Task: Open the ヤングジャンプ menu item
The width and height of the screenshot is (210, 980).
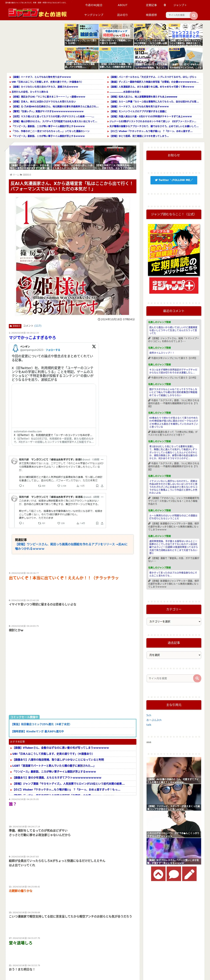Action: click(x=94, y=15)
